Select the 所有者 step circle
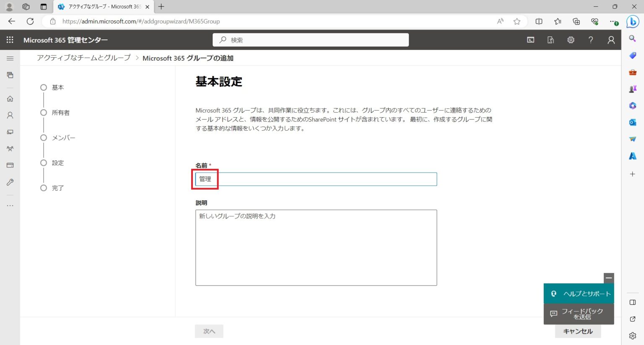Viewport: 644px width, 345px height. 44,113
